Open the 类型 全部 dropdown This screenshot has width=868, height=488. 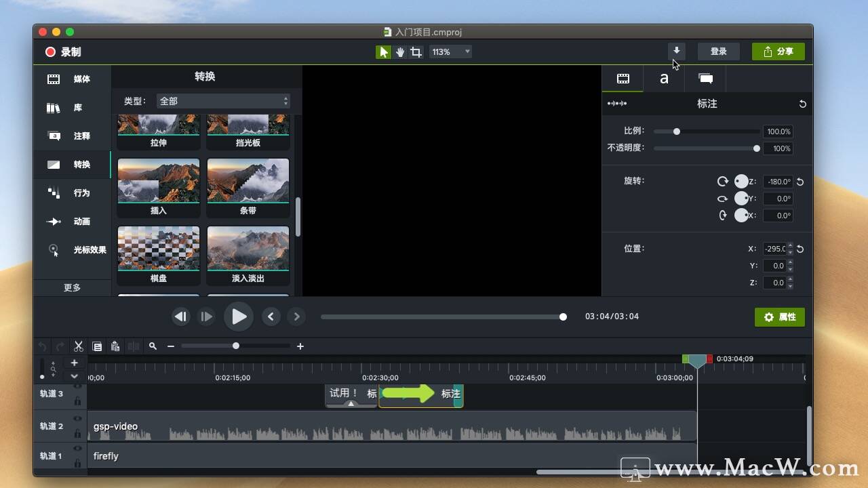tap(223, 101)
